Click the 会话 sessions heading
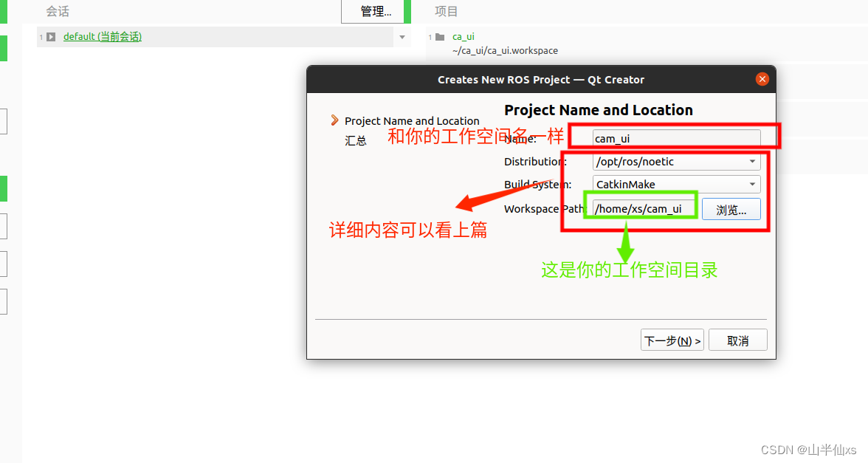Image resolution: width=868 pixels, height=463 pixels. point(58,11)
